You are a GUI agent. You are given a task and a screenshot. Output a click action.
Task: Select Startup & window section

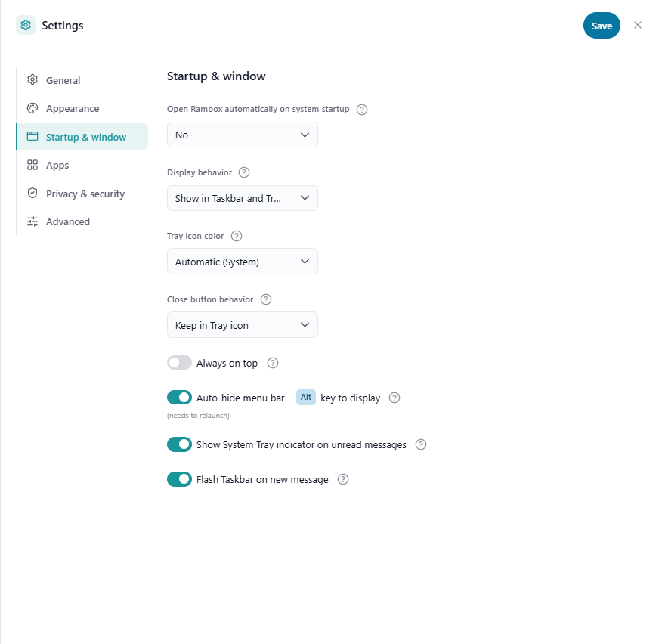coord(82,137)
